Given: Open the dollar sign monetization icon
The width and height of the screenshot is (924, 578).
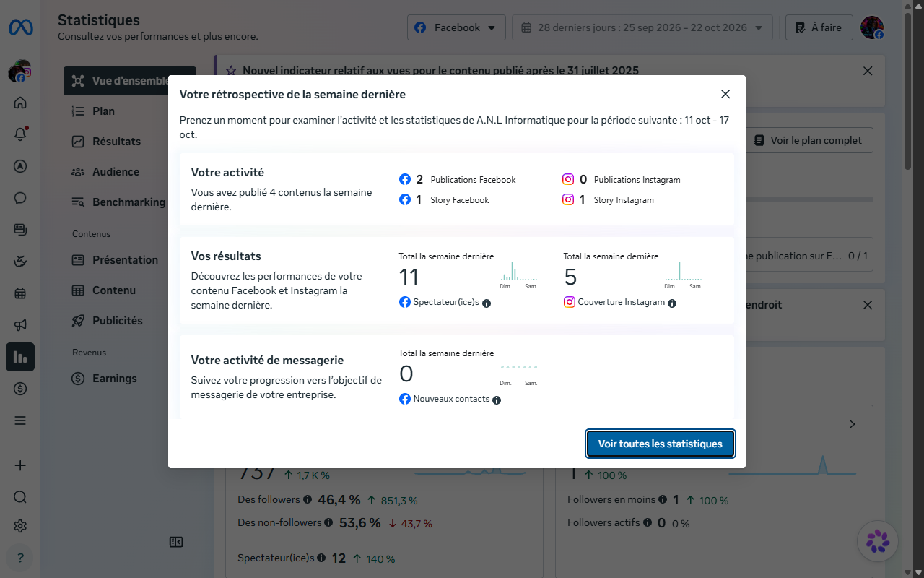Looking at the screenshot, I should point(20,389).
